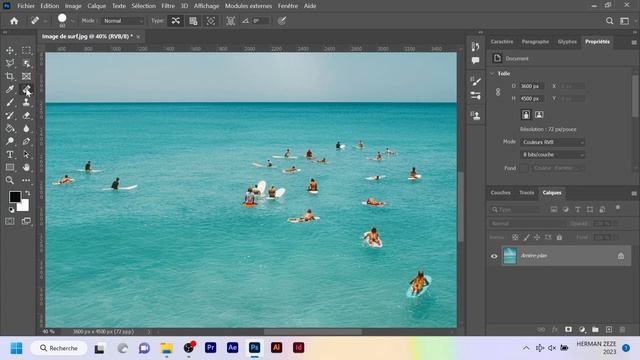
Task: Enable Create Texture healing type
Action: click(193, 21)
